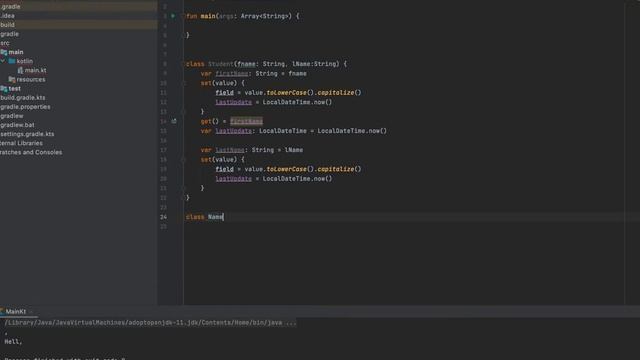
Task: Click the lastName property on line 17
Action: (x=230, y=150)
